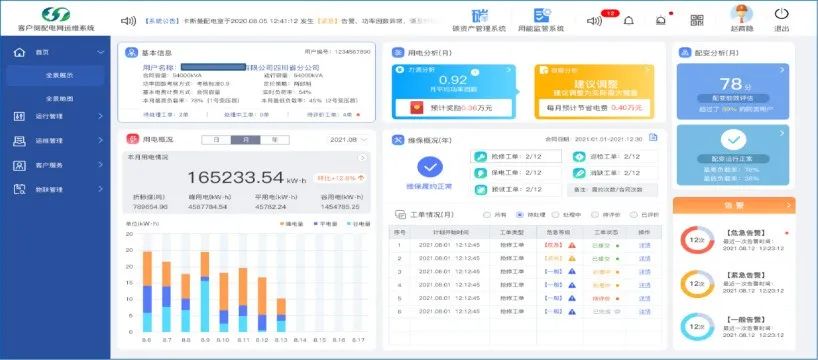Collapse the 首页 menu chevron

[101, 52]
